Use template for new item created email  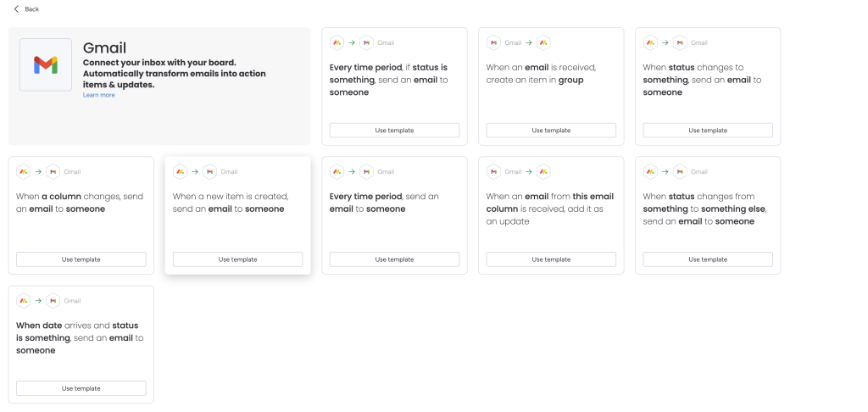[237, 259]
